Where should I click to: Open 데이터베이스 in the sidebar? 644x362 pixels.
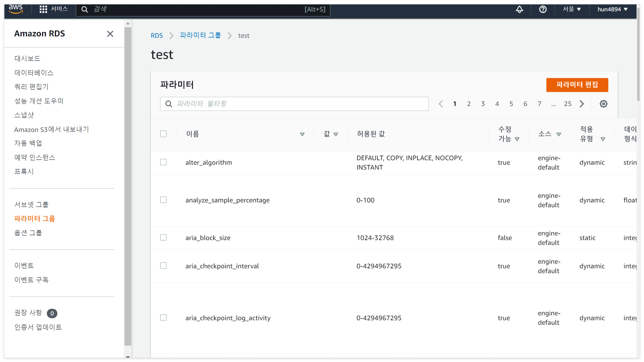(x=34, y=72)
